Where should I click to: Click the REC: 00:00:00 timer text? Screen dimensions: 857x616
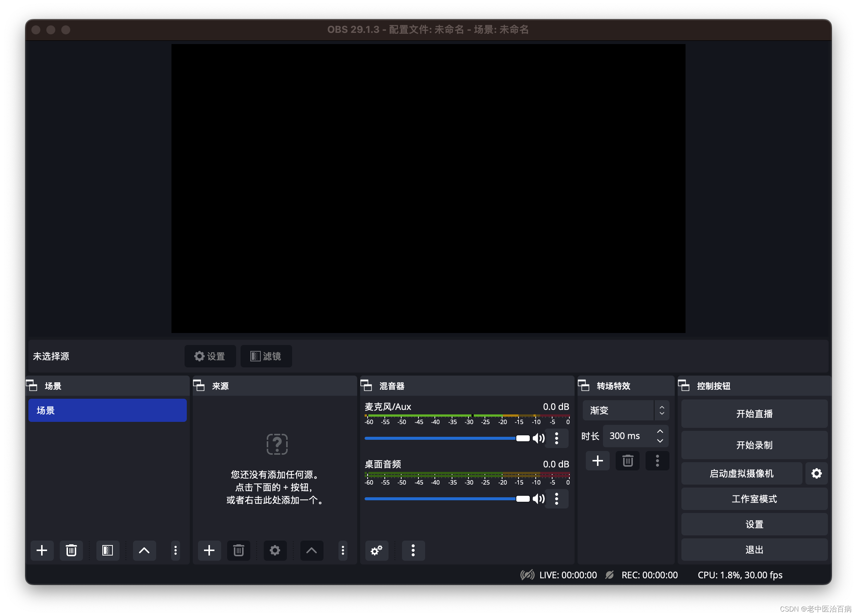(x=650, y=575)
